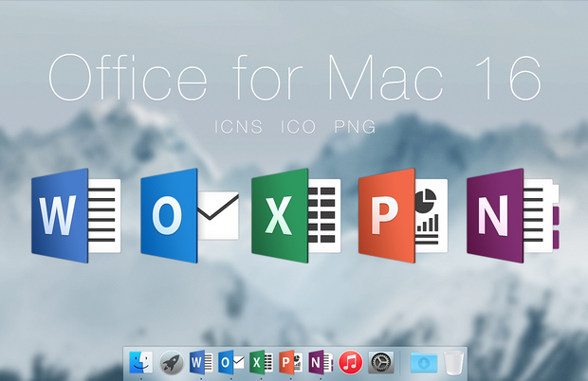Viewport: 588px width, 381px height.
Task: Click the large OneNote icon
Action: pyautogui.click(x=513, y=216)
